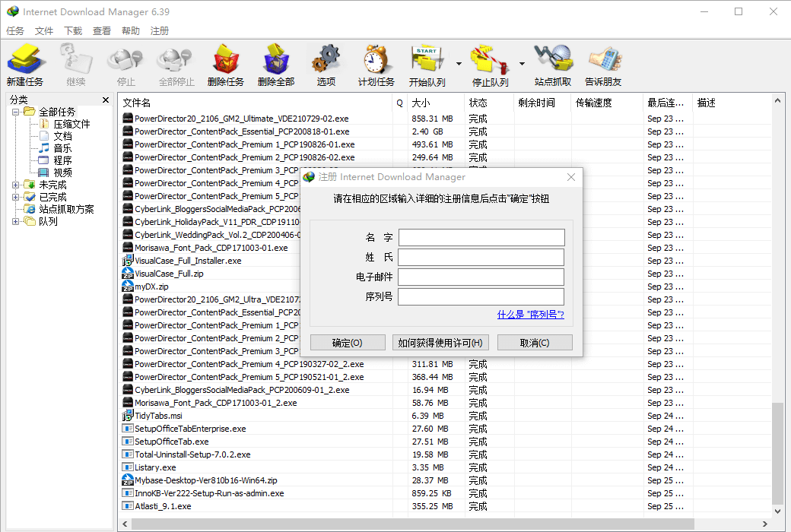This screenshot has width=791, height=532.
Task: Click the vertical scrollbar down arrow
Action: click(x=777, y=511)
